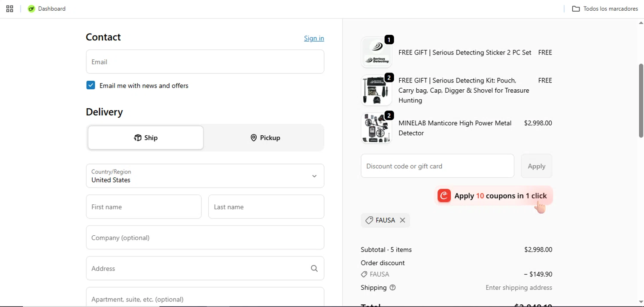Click the Enter shipping address text

[519, 288]
